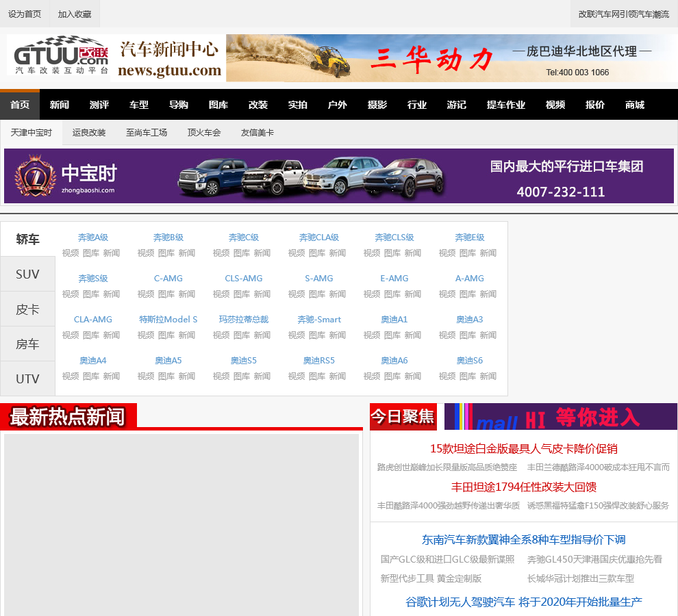678x616 pixels.
Task: Open the E-AMG model link
Action: 394,279
